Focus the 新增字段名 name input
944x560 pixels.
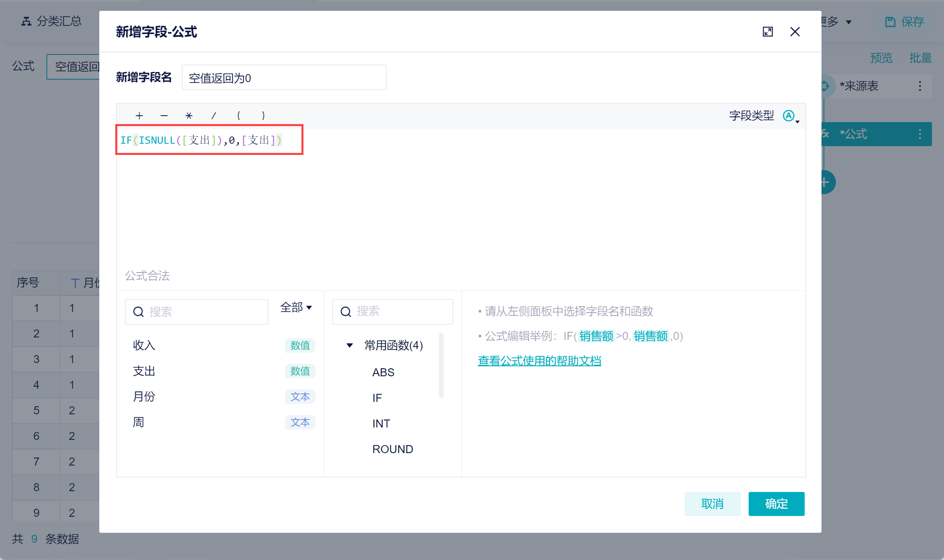click(284, 78)
